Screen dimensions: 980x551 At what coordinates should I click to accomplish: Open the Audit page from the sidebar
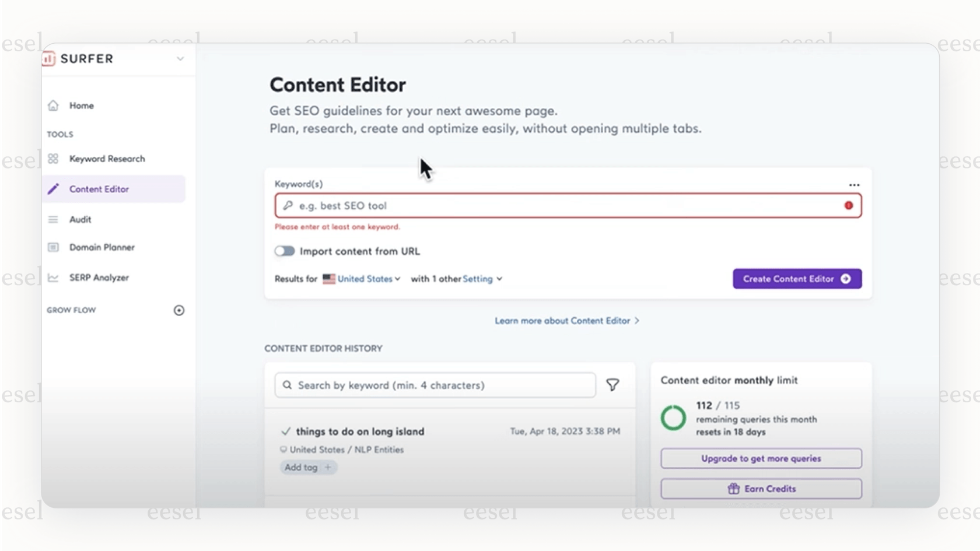(x=80, y=219)
